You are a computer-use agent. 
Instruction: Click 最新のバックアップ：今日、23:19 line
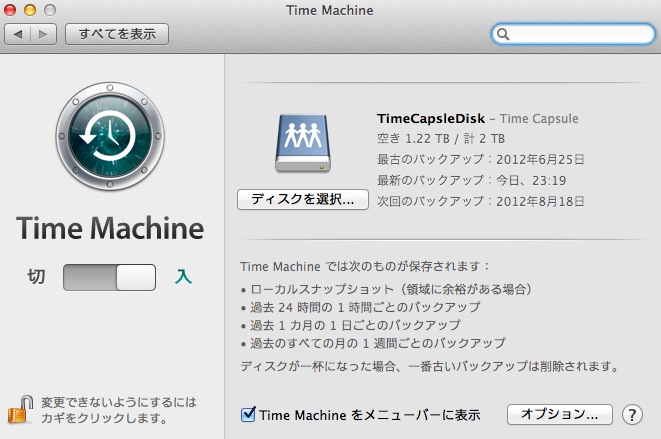[471, 180]
